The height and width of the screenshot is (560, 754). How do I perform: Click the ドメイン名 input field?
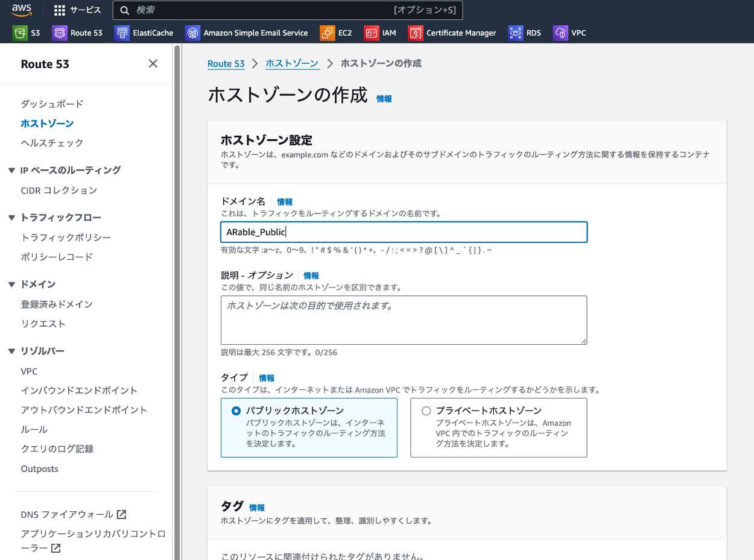point(404,233)
